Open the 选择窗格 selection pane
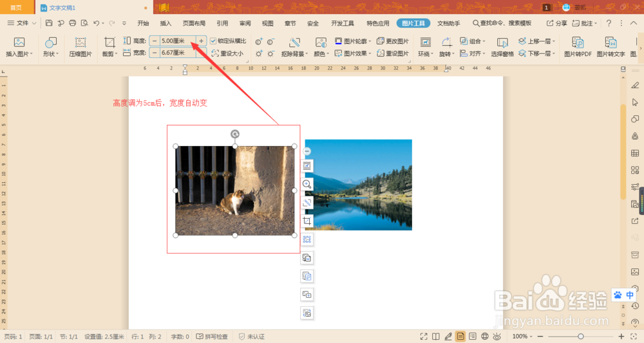 tap(502, 47)
